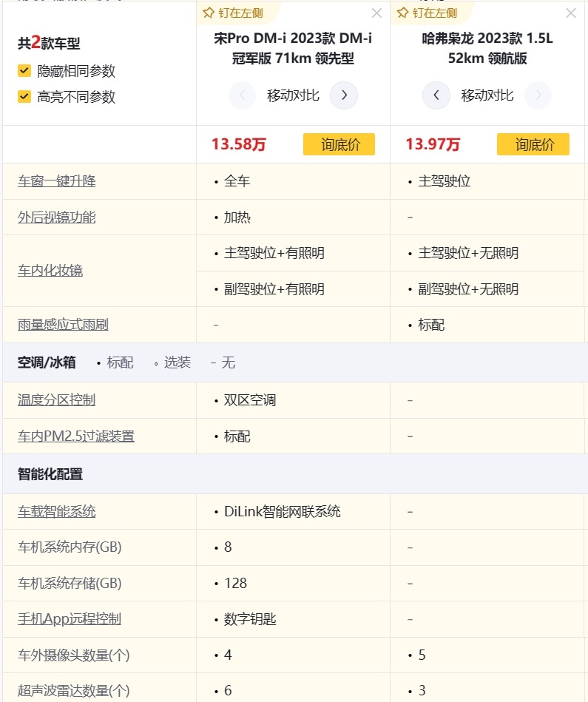Open 哈弗枭龙 2023款 1.5L model title
The height and width of the screenshot is (702, 588).
pos(487,48)
